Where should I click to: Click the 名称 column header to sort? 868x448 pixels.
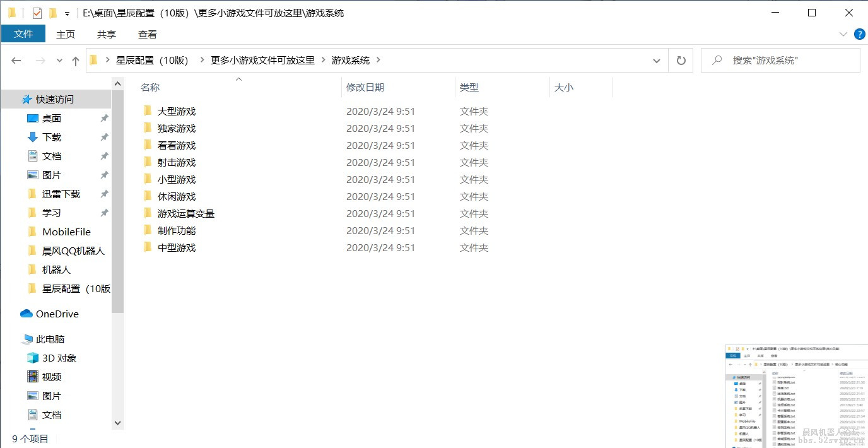click(x=150, y=87)
